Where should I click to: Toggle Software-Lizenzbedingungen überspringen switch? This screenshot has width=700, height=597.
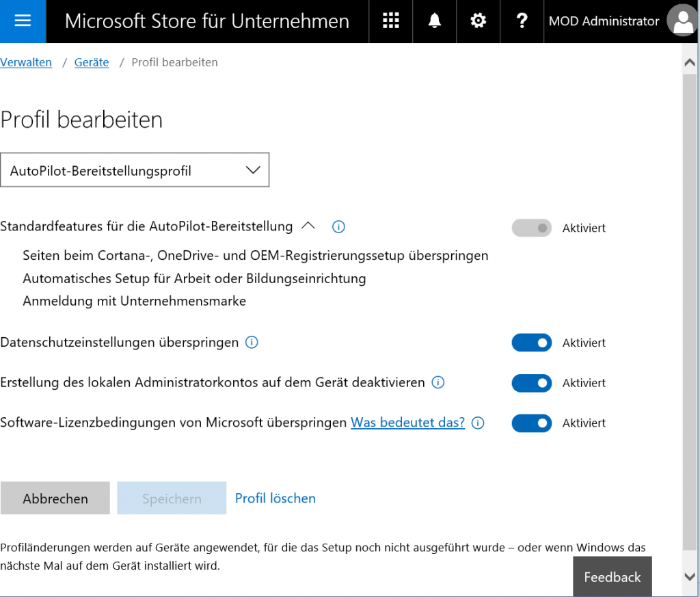531,423
